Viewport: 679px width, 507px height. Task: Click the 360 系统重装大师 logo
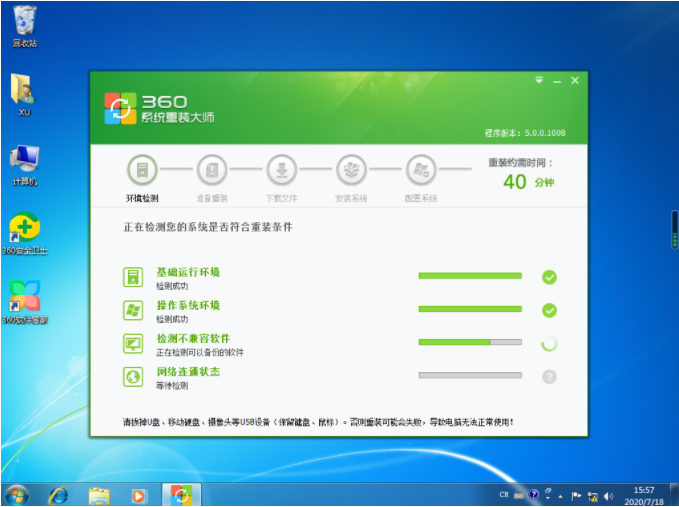[159, 109]
